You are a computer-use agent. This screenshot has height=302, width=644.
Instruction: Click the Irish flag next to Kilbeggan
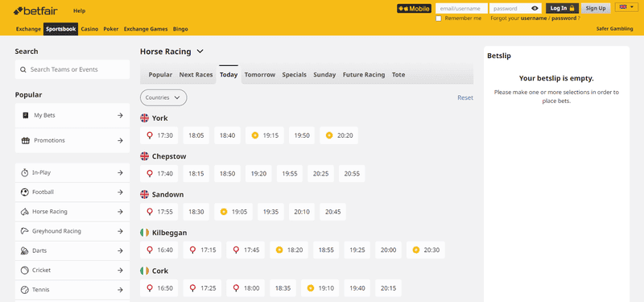(x=145, y=233)
